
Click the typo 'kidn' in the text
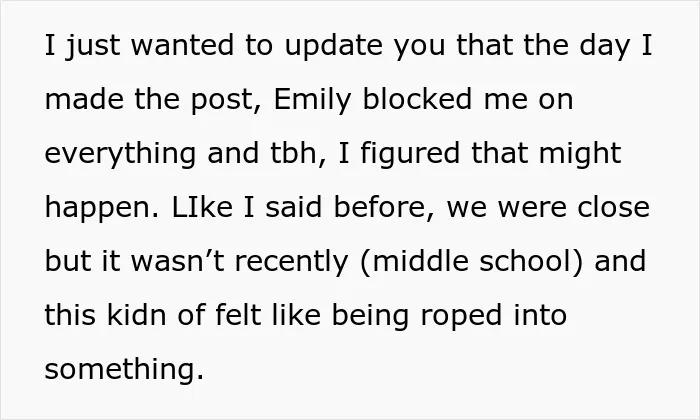[137, 315]
